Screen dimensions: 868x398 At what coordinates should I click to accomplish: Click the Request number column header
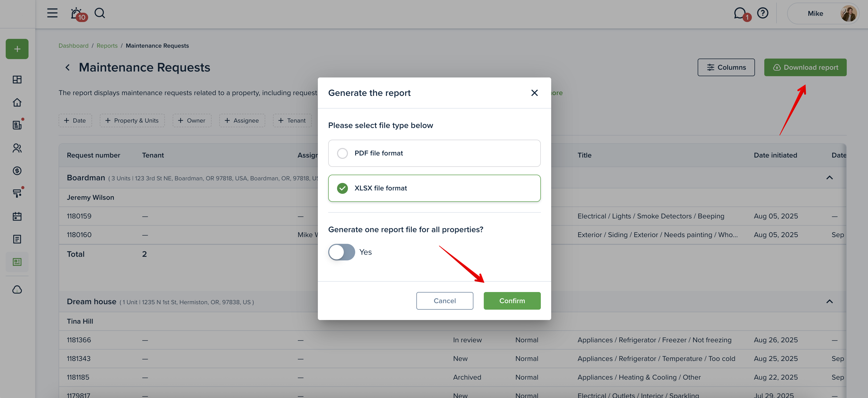tap(93, 155)
